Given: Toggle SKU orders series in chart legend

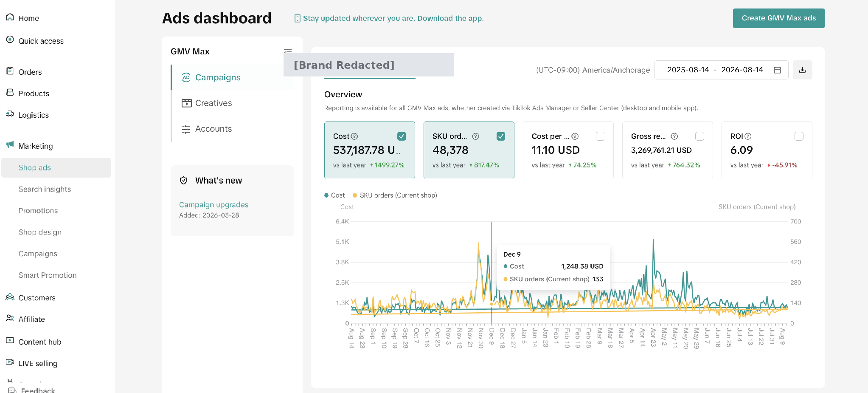Looking at the screenshot, I should 395,195.
